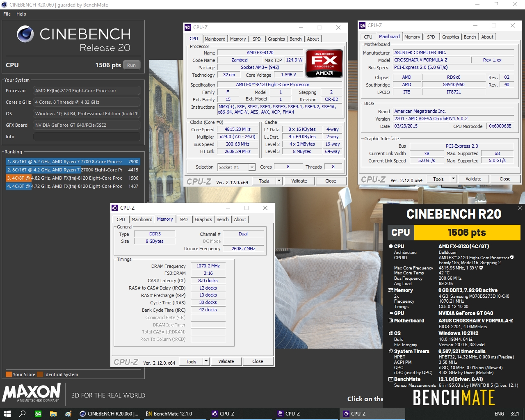Click the taskbar clock showing 3:21

(515, 414)
